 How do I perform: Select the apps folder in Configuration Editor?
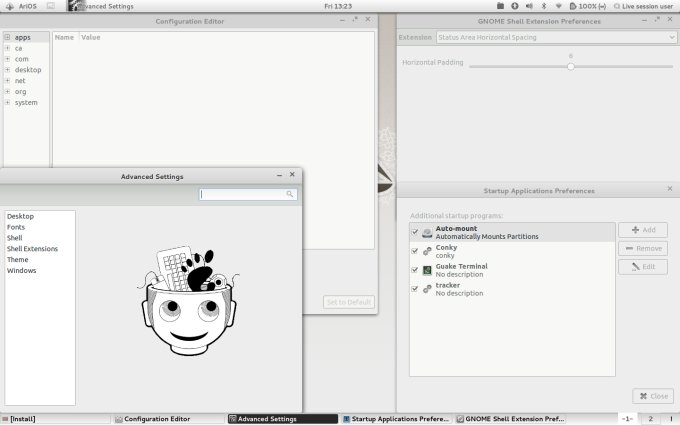(x=23, y=37)
